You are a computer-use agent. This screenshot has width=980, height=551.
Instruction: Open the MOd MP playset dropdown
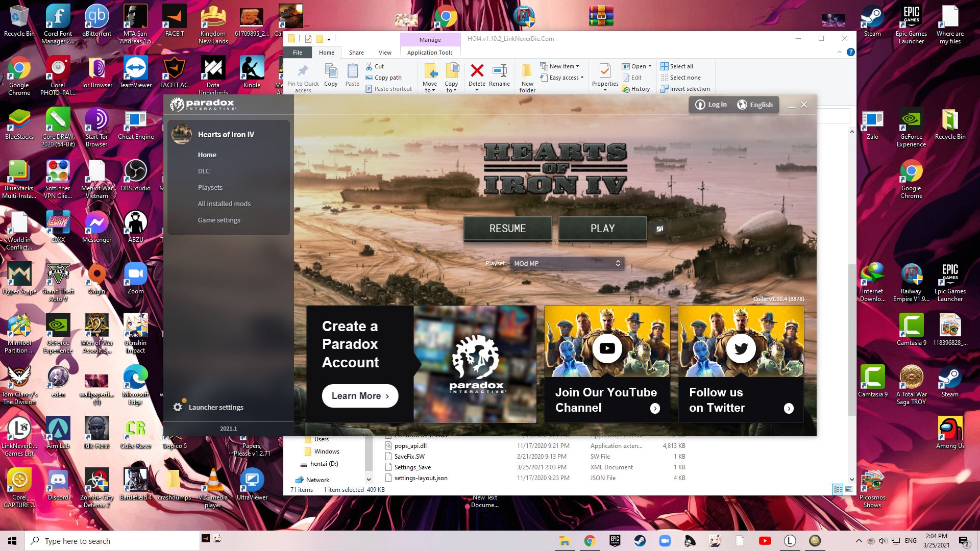click(567, 263)
